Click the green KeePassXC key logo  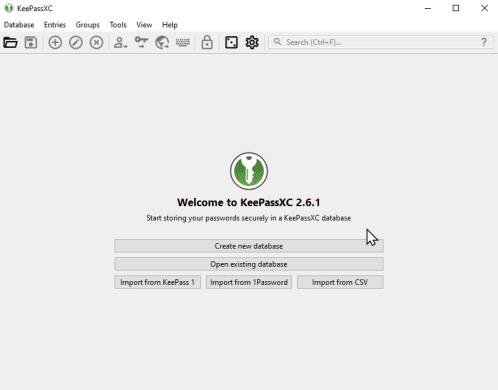[249, 171]
